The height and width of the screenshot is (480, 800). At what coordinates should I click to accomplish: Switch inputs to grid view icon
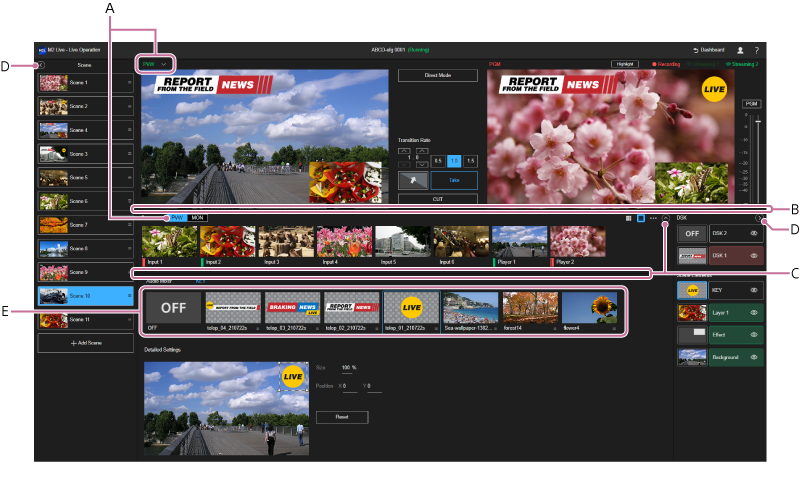point(628,217)
